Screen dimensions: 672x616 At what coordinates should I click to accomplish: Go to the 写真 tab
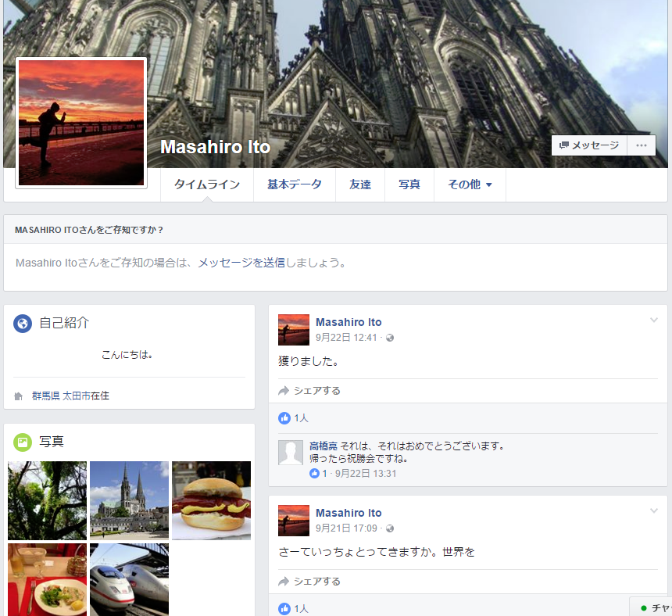tap(409, 184)
